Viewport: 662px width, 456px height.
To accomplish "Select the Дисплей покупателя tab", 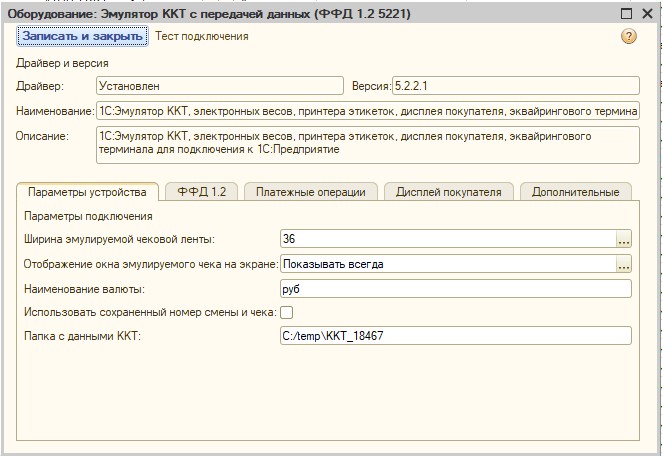I will [448, 192].
